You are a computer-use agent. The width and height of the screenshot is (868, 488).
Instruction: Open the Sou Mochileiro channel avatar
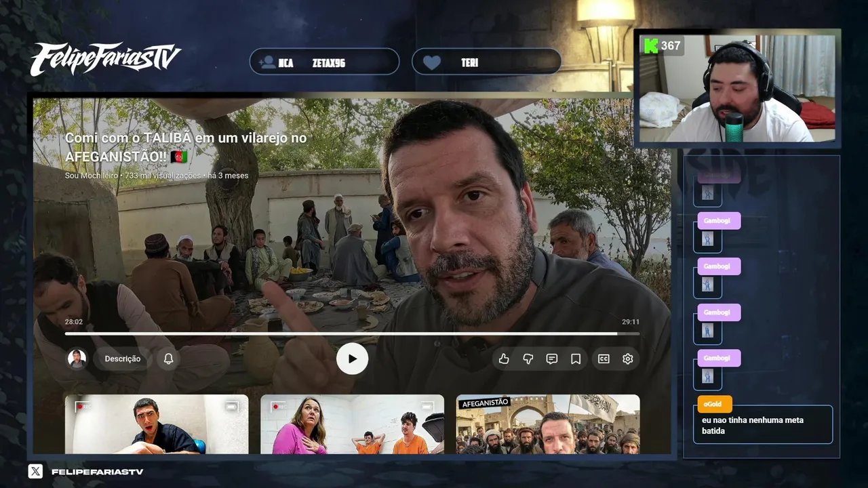(77, 359)
